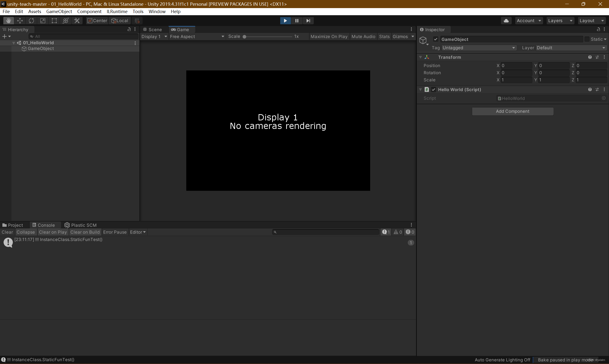This screenshot has height=364, width=609.
Task: Open custom editor tools icon
Action: click(77, 21)
